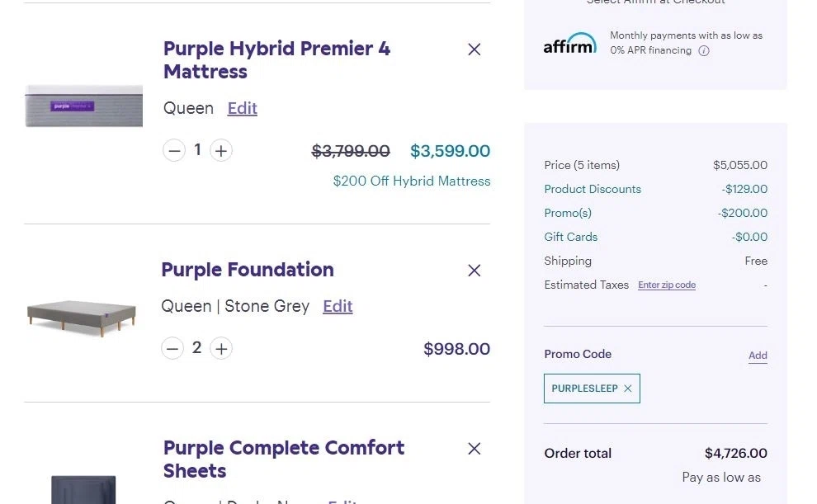Increase Purple Foundation quantity

coord(221,349)
